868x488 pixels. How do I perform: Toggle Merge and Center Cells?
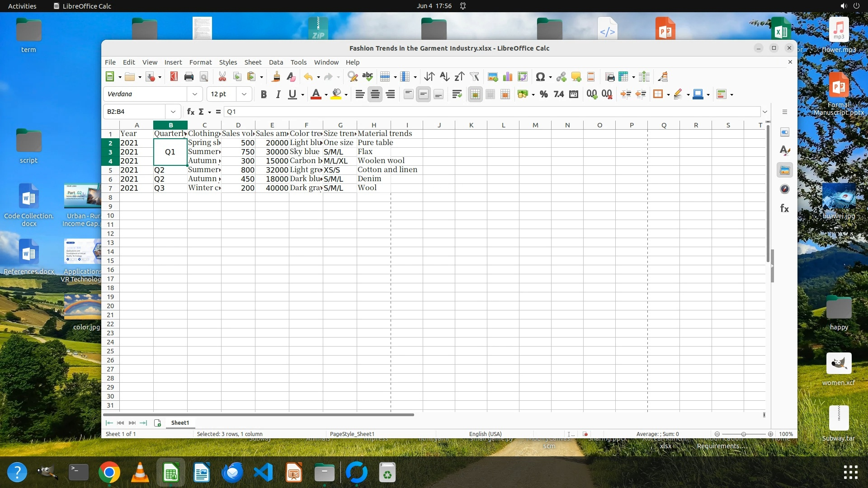coord(475,94)
